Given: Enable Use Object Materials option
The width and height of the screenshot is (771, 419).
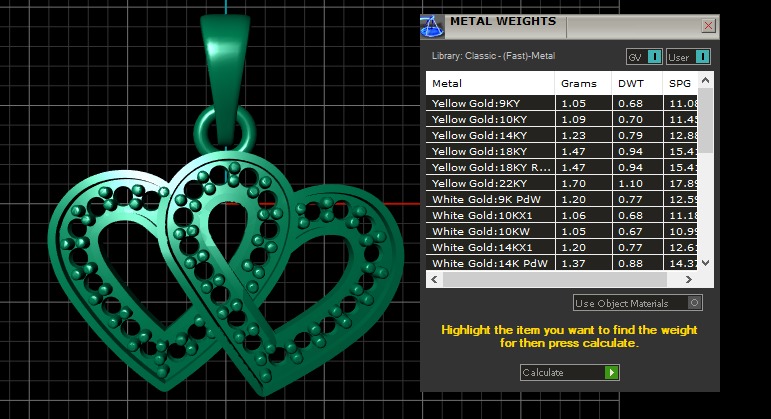Looking at the screenshot, I should tap(694, 303).
